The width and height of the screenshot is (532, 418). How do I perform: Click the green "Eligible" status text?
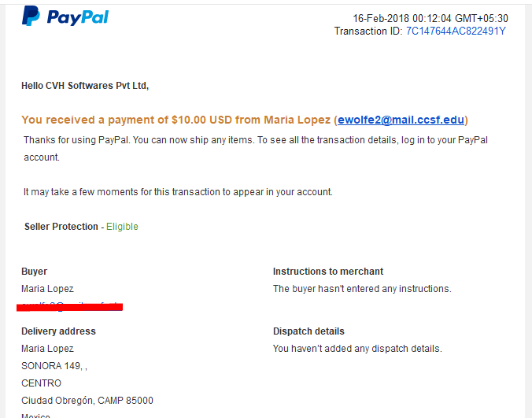click(x=122, y=227)
